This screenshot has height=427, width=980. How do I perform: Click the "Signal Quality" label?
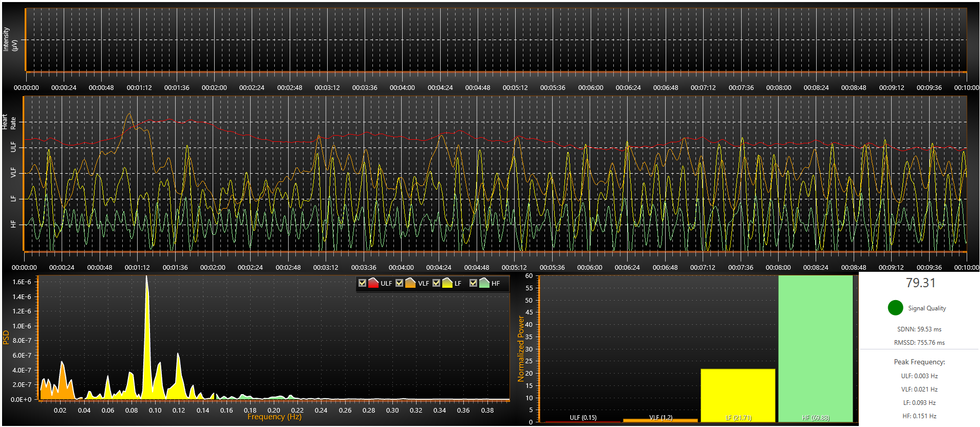coord(927,308)
